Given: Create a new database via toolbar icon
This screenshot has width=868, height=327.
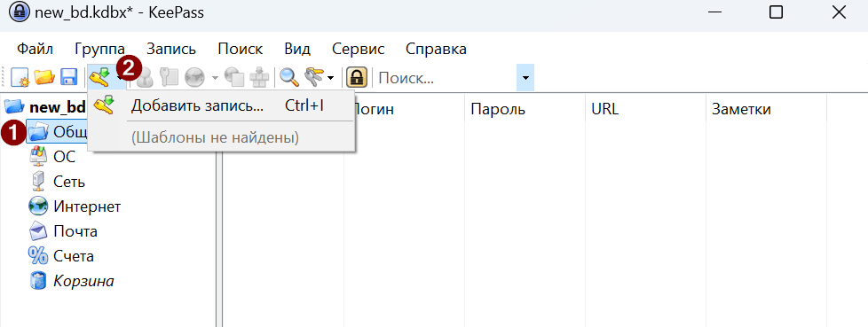Looking at the screenshot, I should click(20, 77).
